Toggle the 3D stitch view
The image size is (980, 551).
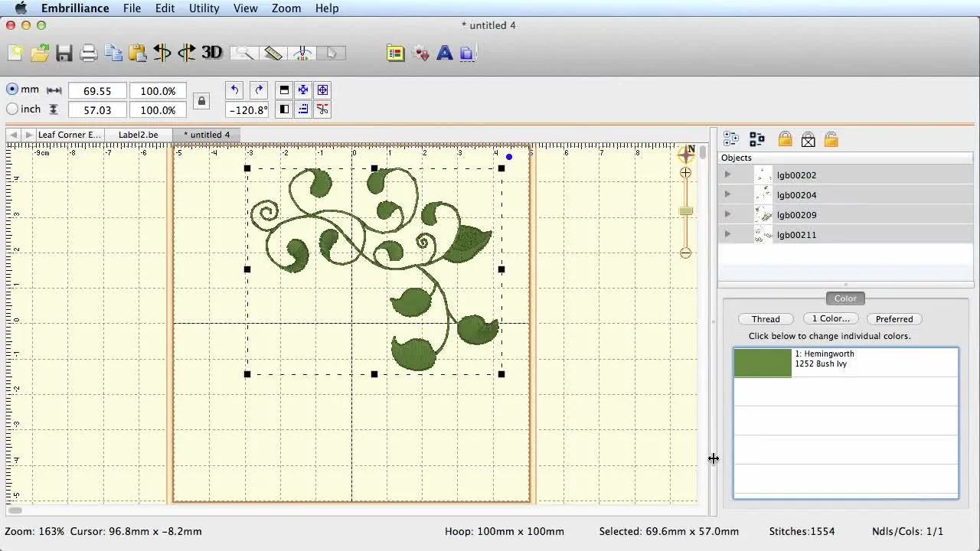click(x=212, y=53)
